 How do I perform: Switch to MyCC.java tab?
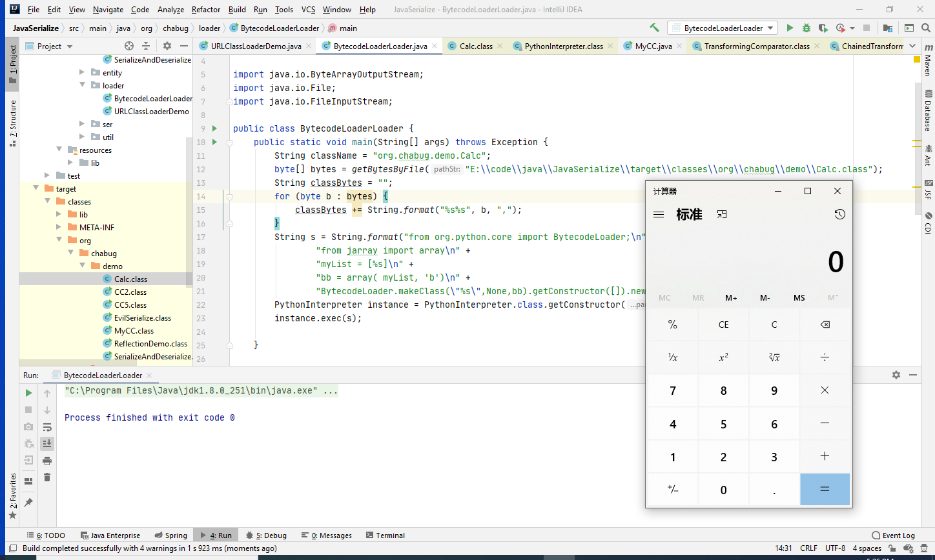653,46
